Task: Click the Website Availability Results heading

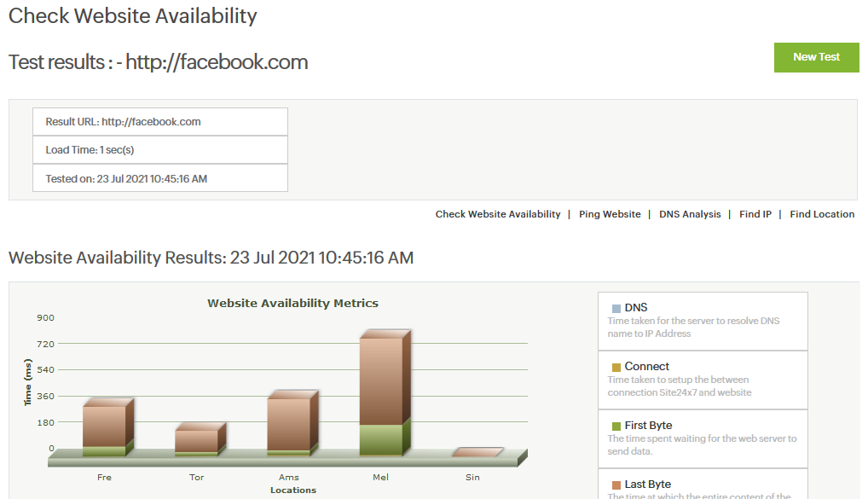Action: [211, 258]
